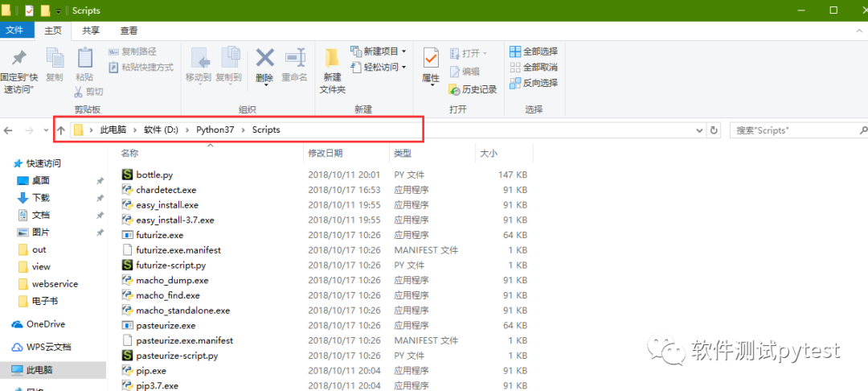Switch to the 共享 ribbon tab
The image size is (868, 391).
coord(91,31)
